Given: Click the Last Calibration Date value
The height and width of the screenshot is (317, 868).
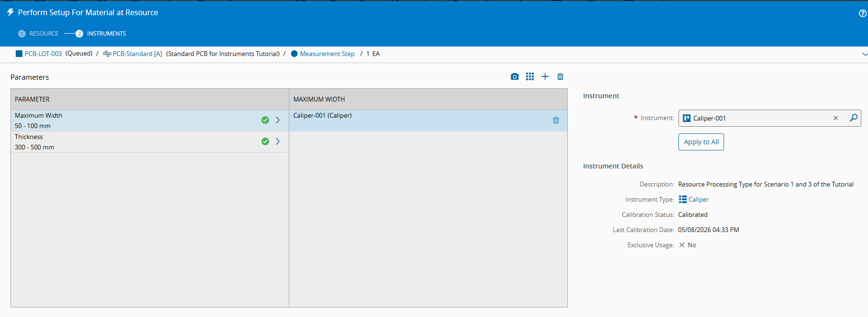Looking at the screenshot, I should tap(708, 230).
